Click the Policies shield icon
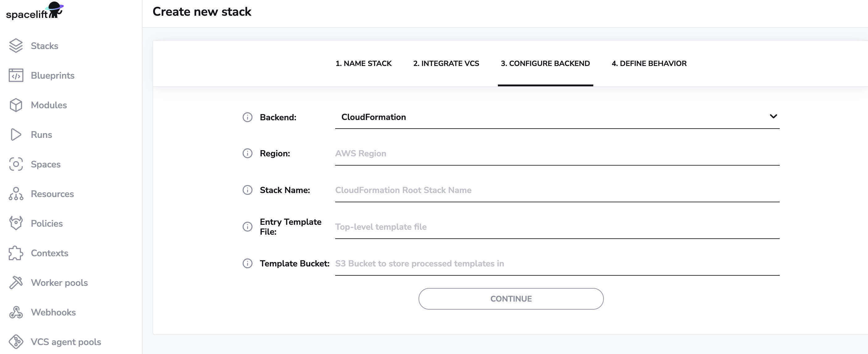Image resolution: width=868 pixels, height=354 pixels. click(x=16, y=223)
